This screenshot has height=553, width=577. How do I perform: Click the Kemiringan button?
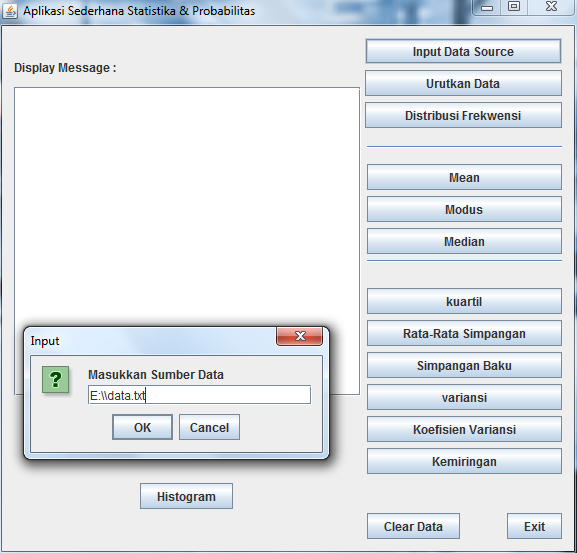tap(464, 461)
